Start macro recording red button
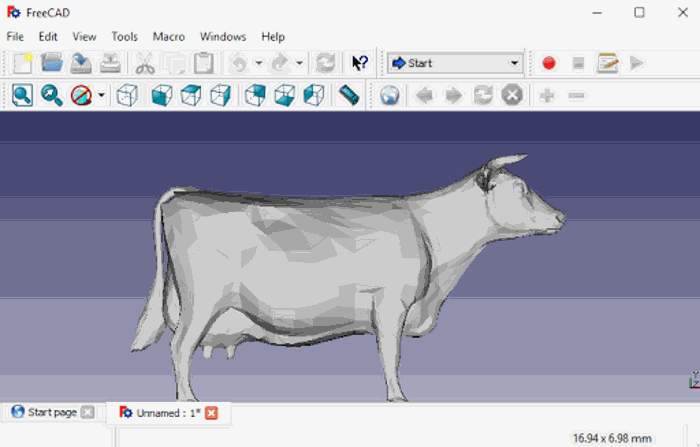The height and width of the screenshot is (447, 700). coord(549,63)
